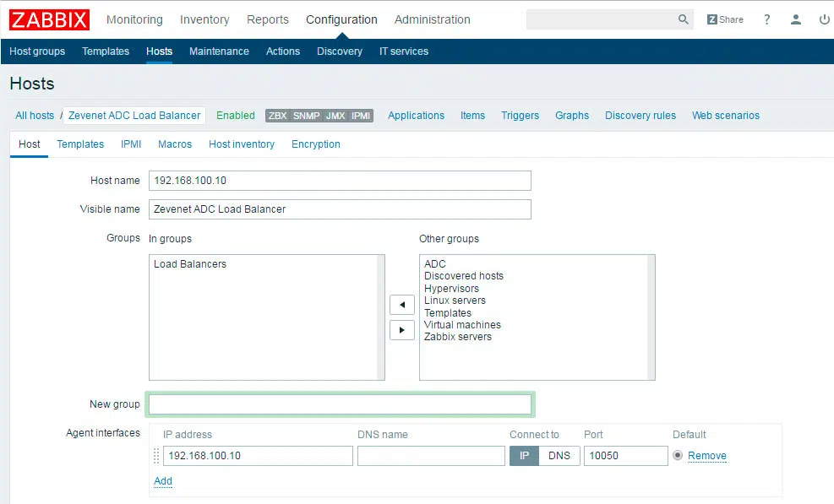Open the help question mark icon
The image size is (834, 504).
[x=766, y=19]
